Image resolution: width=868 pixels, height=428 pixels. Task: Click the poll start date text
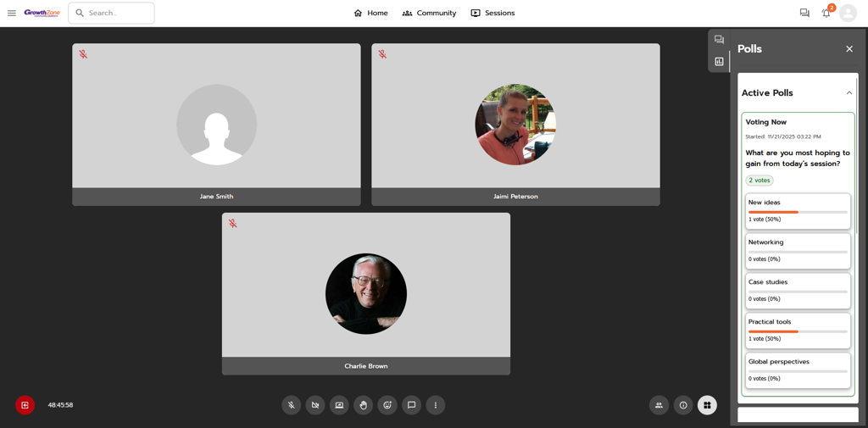point(783,136)
